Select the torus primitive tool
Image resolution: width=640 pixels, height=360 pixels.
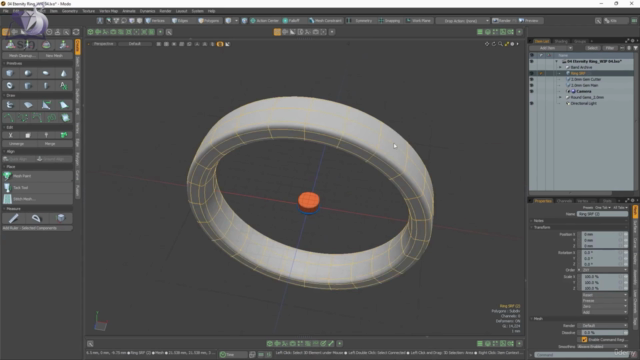tap(10, 86)
